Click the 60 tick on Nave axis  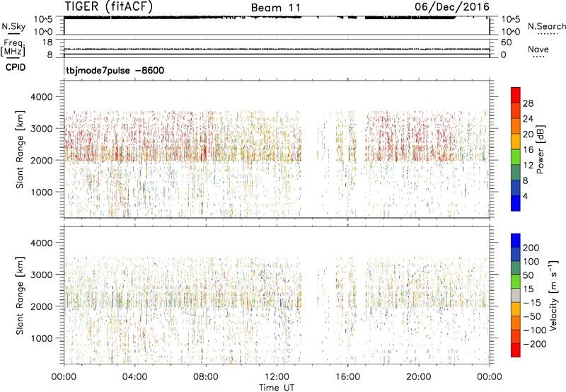tap(506, 42)
